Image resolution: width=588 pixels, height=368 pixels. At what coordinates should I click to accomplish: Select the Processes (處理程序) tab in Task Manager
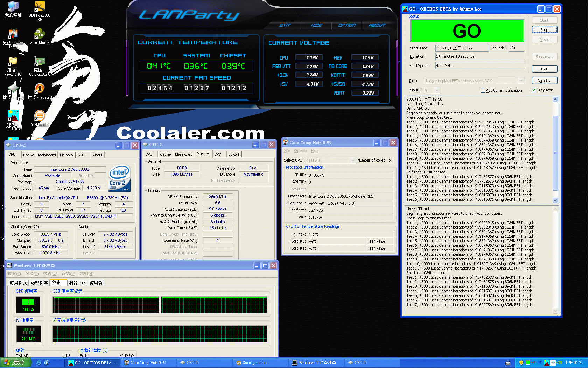[x=39, y=283]
